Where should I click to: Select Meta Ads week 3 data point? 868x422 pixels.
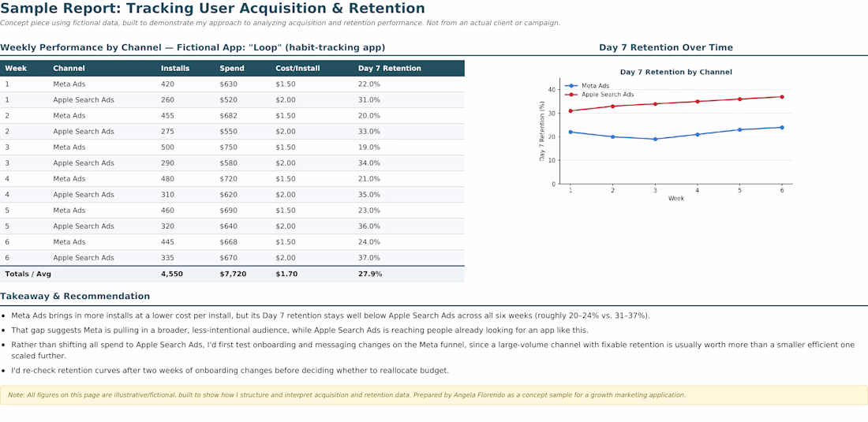click(655, 139)
